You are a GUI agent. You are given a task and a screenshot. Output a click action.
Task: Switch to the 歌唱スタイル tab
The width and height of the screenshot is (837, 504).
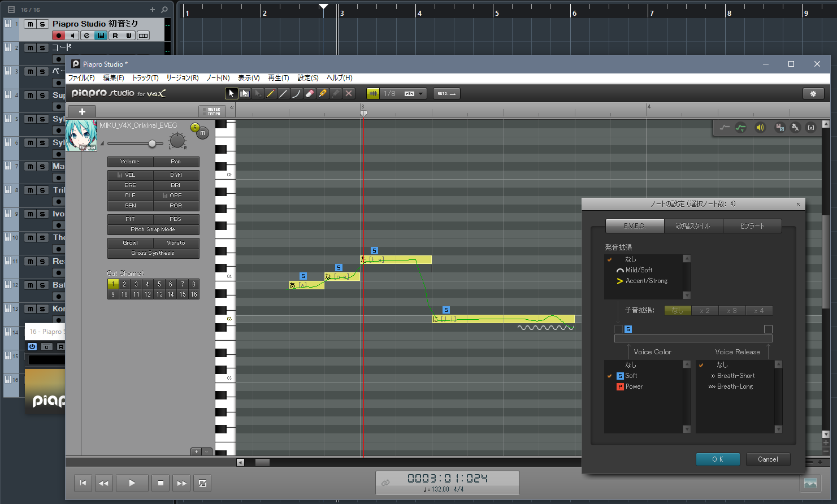[693, 226]
